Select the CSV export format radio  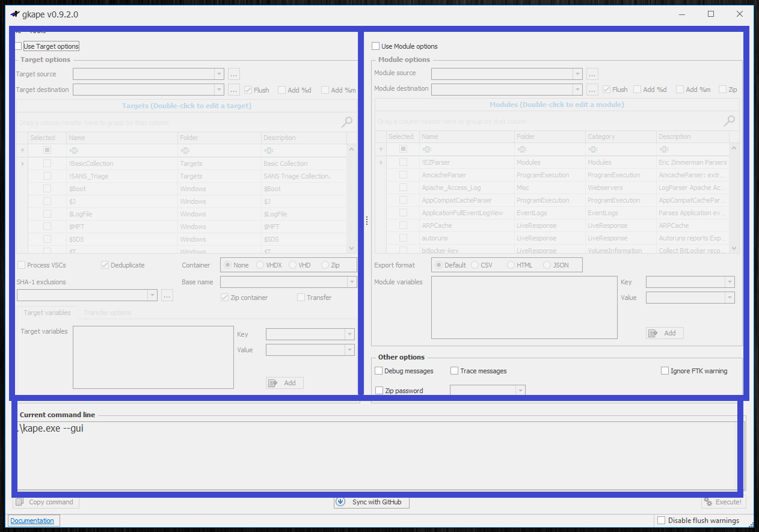(x=475, y=265)
